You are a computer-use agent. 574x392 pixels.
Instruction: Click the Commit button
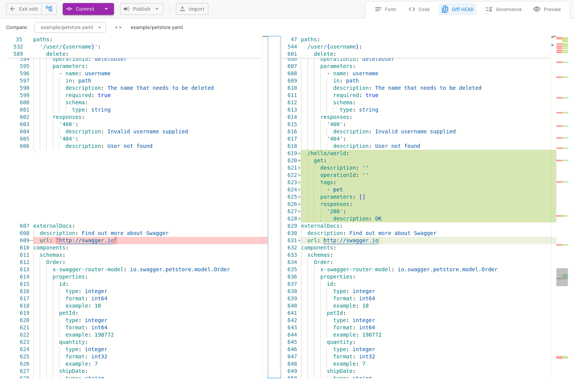click(x=81, y=9)
